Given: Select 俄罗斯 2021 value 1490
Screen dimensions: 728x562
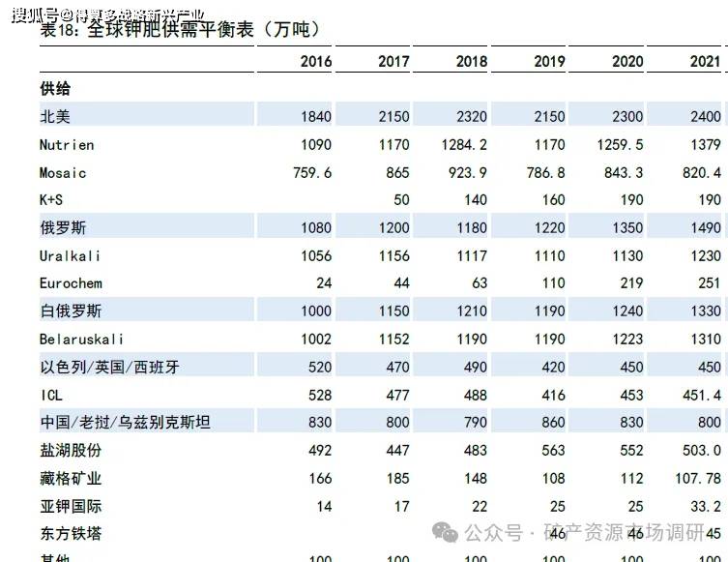Looking at the screenshot, I should click(706, 228).
